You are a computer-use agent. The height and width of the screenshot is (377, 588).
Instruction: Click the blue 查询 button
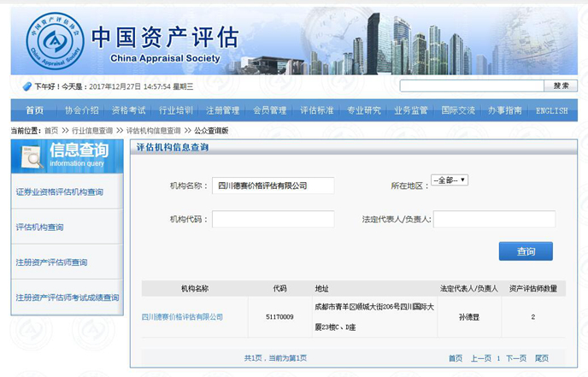[x=526, y=251]
